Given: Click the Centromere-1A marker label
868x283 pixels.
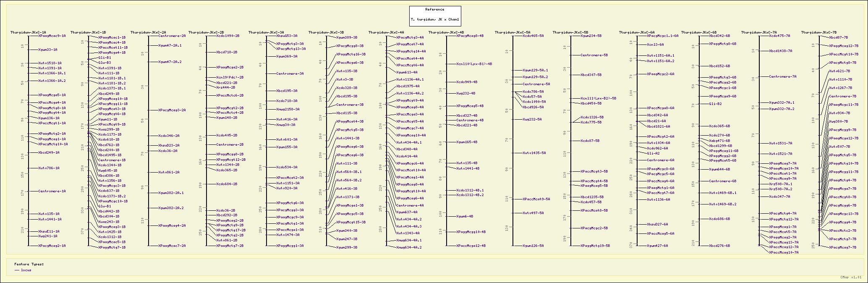Looking at the screenshot, I should [52, 191].
